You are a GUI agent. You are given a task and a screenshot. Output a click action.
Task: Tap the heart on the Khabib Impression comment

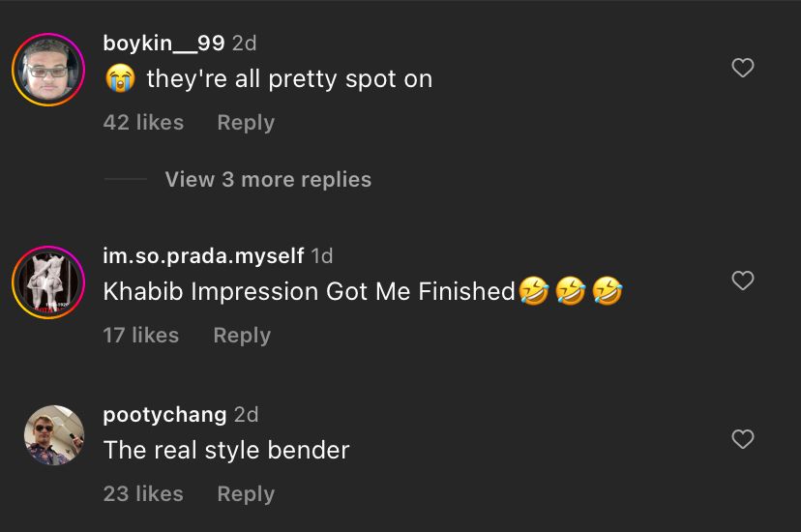(742, 281)
